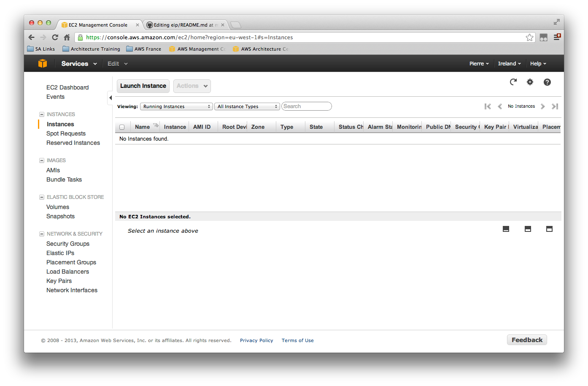The width and height of the screenshot is (588, 386).
Task: Open Snapshots in sidebar
Action: pyautogui.click(x=60, y=216)
